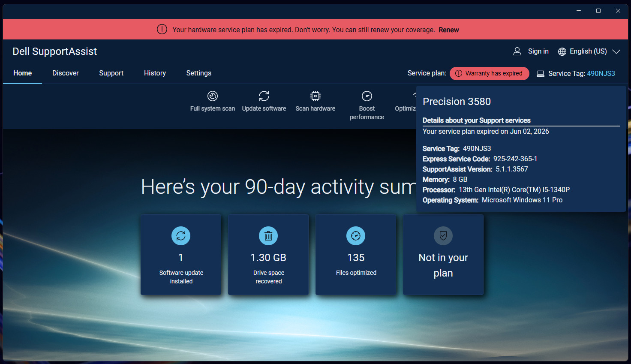Go to the History tab

click(x=155, y=73)
